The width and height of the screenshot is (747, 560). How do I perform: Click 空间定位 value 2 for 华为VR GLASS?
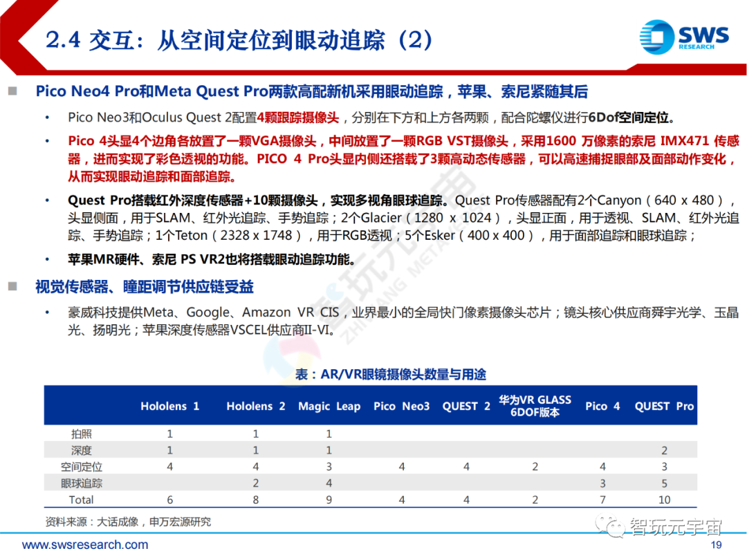click(x=535, y=467)
